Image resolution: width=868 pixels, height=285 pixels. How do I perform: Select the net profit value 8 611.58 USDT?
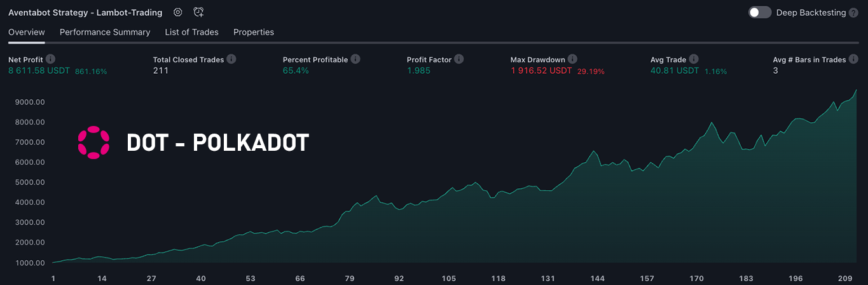tap(39, 71)
